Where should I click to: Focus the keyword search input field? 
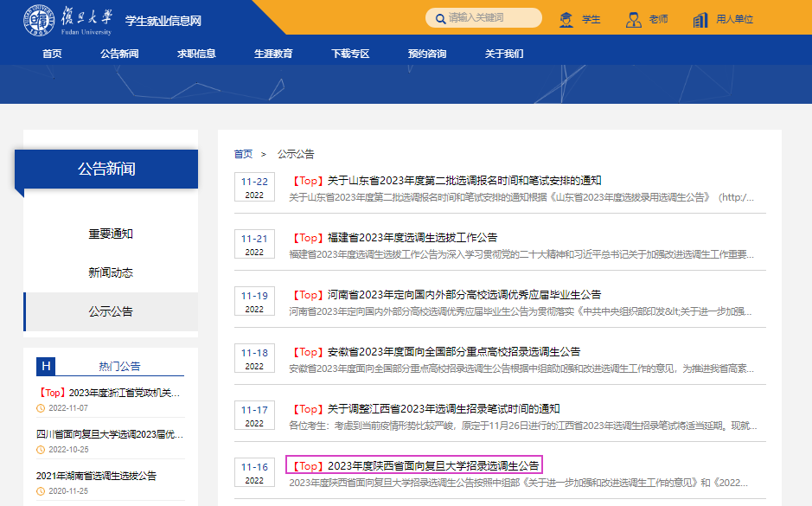point(490,18)
